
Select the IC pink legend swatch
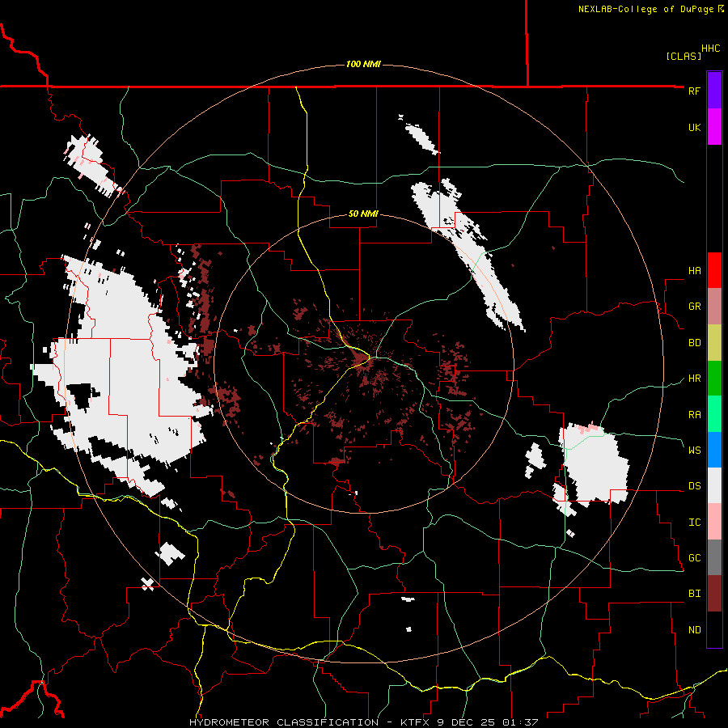(x=714, y=522)
